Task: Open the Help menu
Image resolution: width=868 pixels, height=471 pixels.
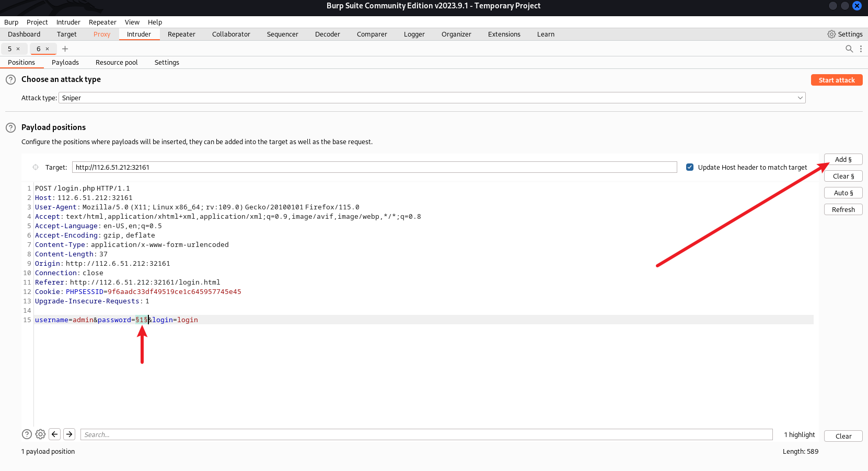Action: tap(155, 22)
